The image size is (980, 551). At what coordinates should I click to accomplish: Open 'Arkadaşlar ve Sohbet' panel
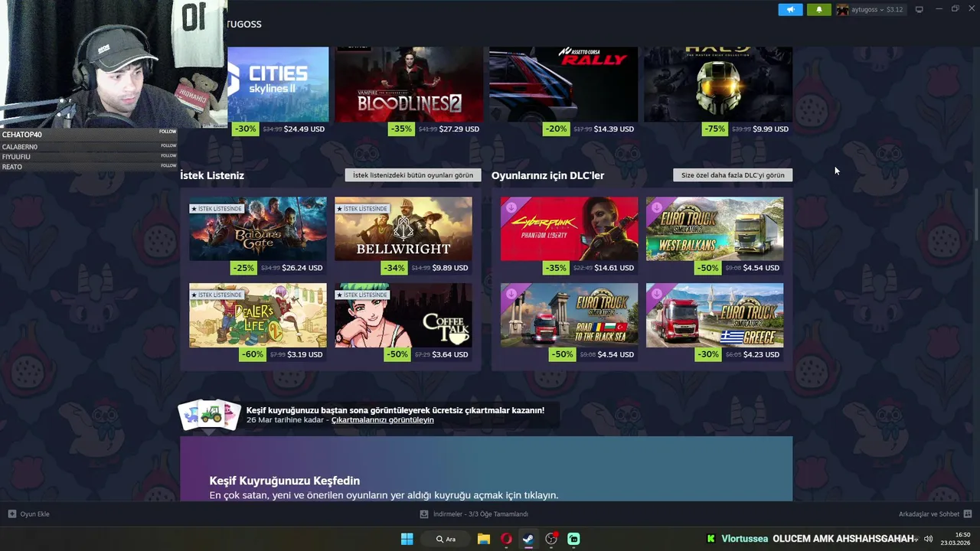tap(929, 514)
